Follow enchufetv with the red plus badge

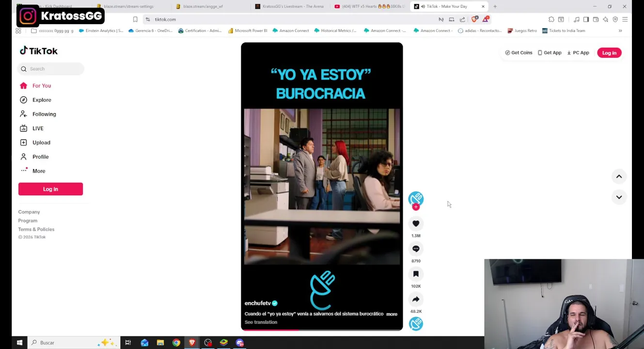416,207
